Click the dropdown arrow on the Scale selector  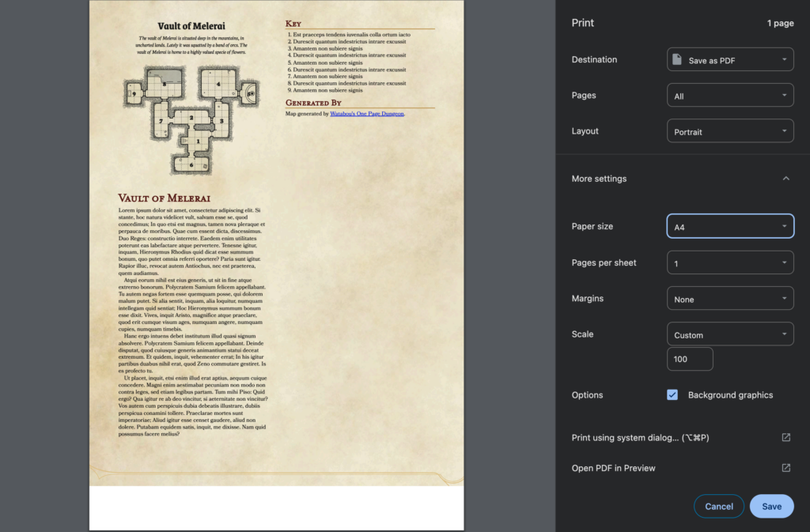click(x=785, y=334)
